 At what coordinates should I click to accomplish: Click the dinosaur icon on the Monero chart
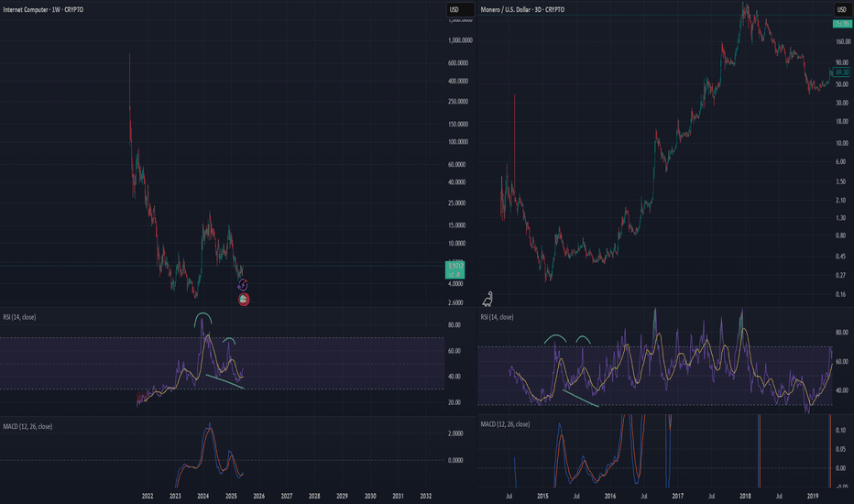coord(487,299)
